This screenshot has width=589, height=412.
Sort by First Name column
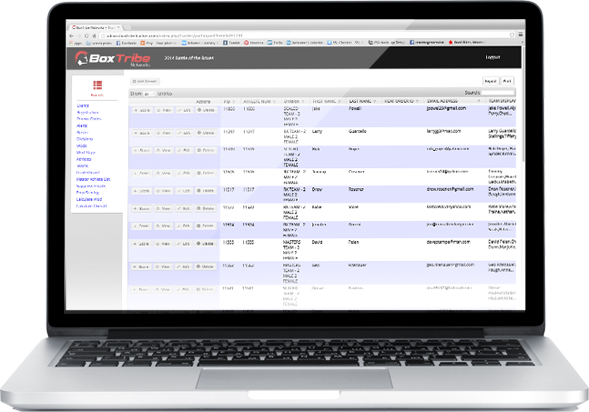click(326, 101)
